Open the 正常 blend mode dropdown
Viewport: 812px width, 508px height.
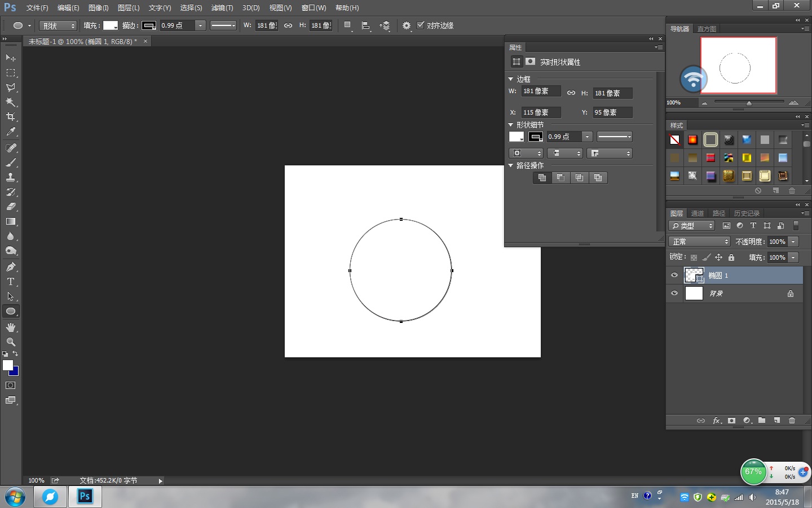pyautogui.click(x=699, y=241)
